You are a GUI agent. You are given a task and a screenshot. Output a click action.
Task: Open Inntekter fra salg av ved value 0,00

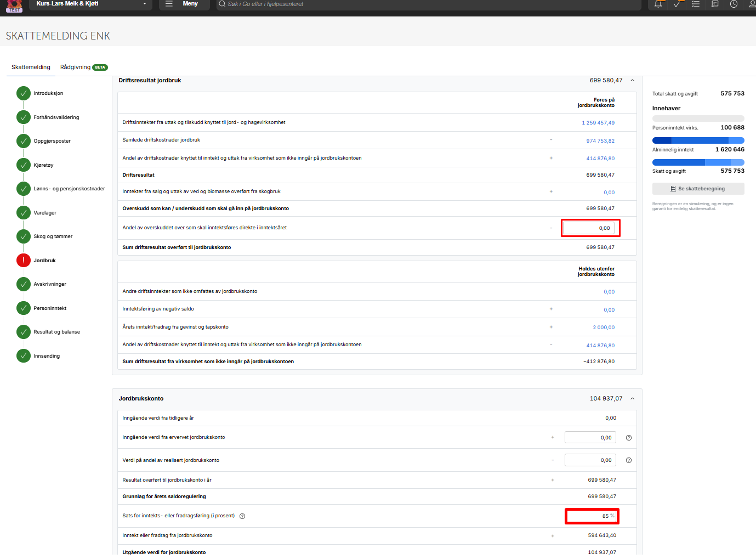pyautogui.click(x=609, y=193)
